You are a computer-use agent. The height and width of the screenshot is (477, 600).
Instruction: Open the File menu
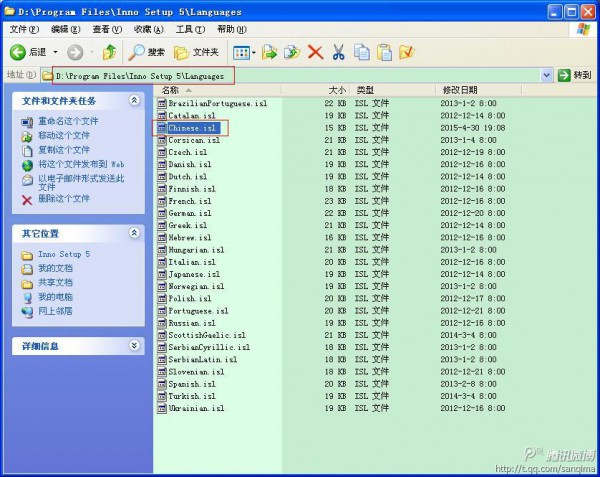click(24, 29)
